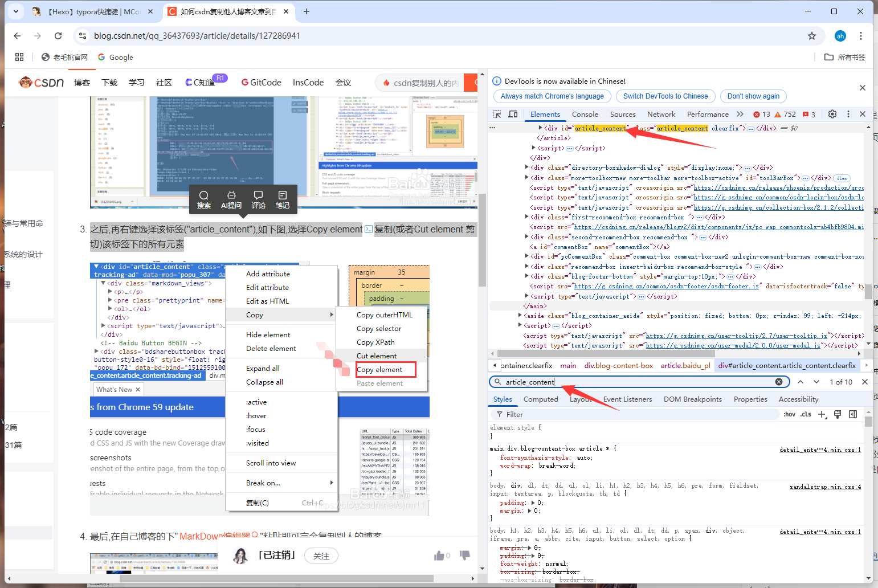This screenshot has width=878, height=588.
Task: Open the Chrome profile avatar
Action: (x=840, y=36)
